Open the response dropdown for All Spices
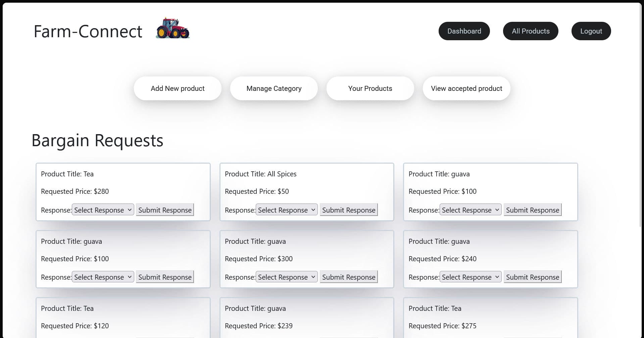This screenshot has width=644, height=338. point(286,210)
